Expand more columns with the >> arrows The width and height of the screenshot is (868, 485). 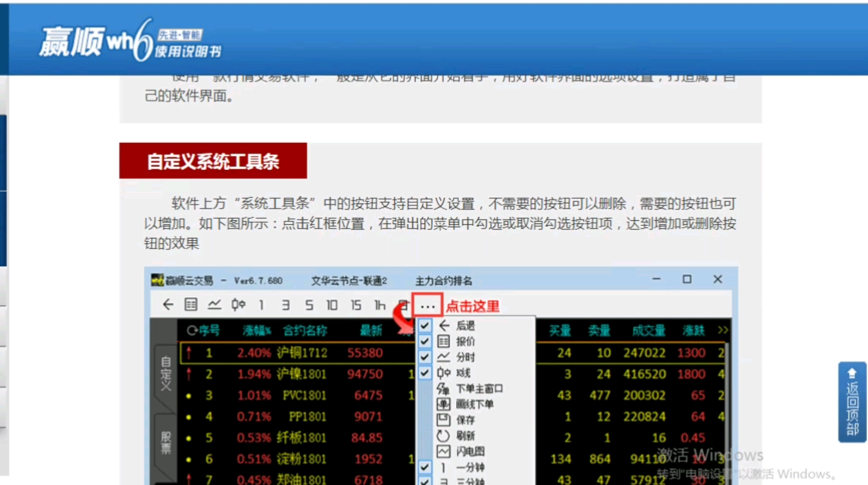[723, 330]
